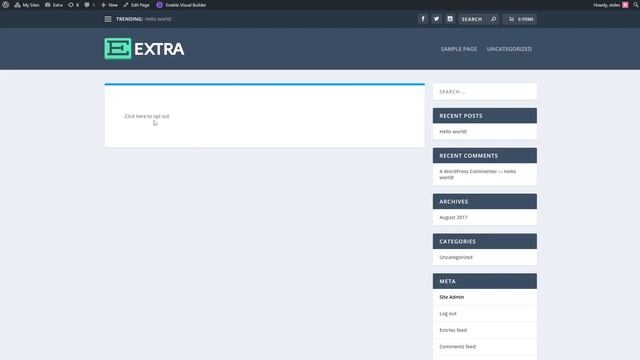The width and height of the screenshot is (640, 360).
Task: Open Hello world! under Recent Posts
Action: coord(453,131)
